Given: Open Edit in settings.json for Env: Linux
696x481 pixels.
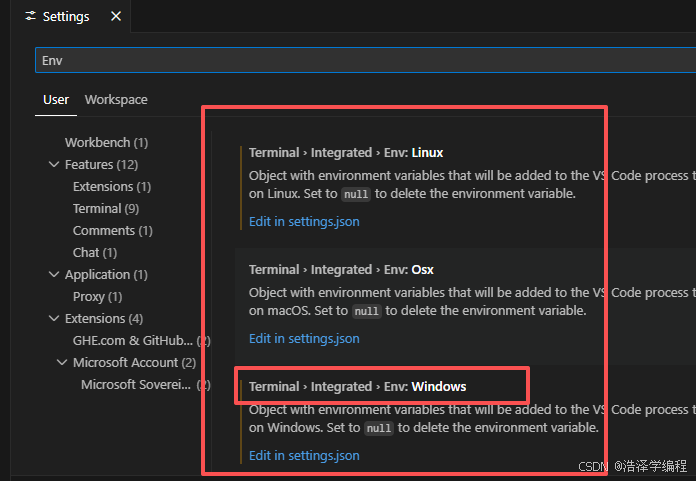Looking at the screenshot, I should click(x=304, y=221).
